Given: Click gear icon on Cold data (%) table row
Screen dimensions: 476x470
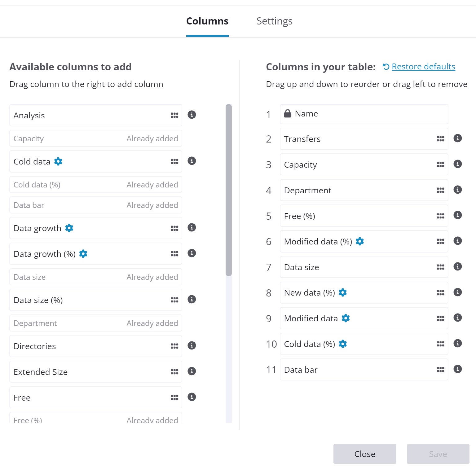Looking at the screenshot, I should point(343,344).
